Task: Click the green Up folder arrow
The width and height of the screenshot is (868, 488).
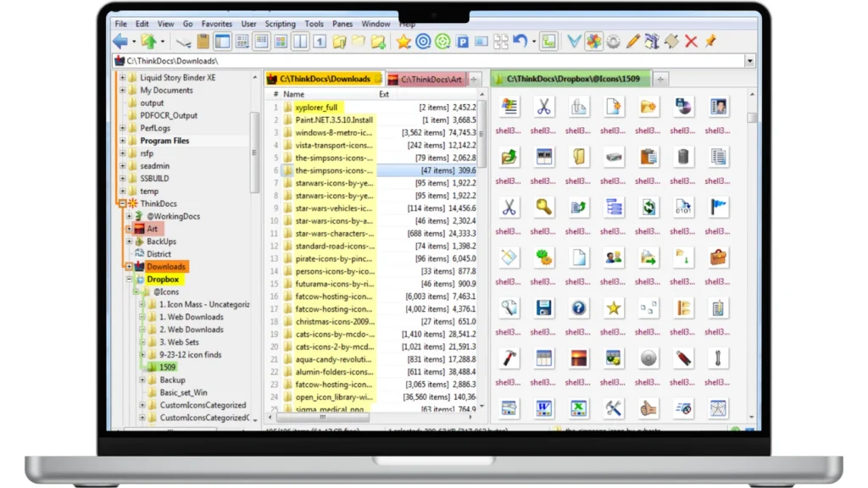Action: pos(148,42)
